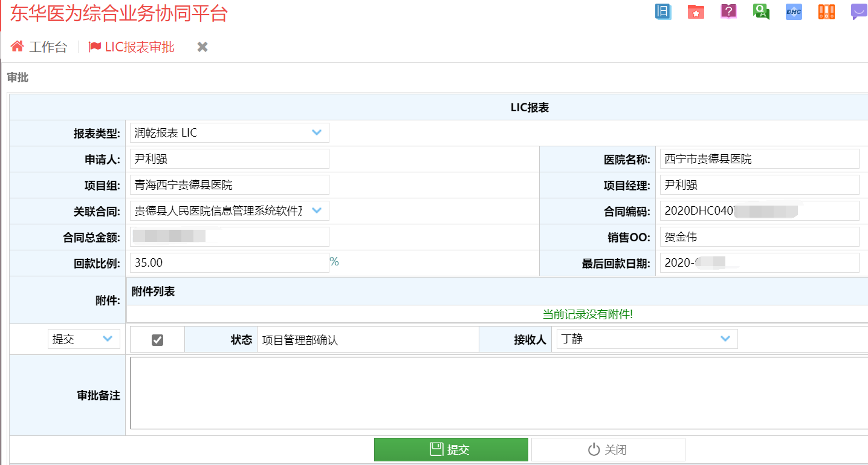
Task: Open the 关联合同 contract dropdown
Action: pos(316,210)
